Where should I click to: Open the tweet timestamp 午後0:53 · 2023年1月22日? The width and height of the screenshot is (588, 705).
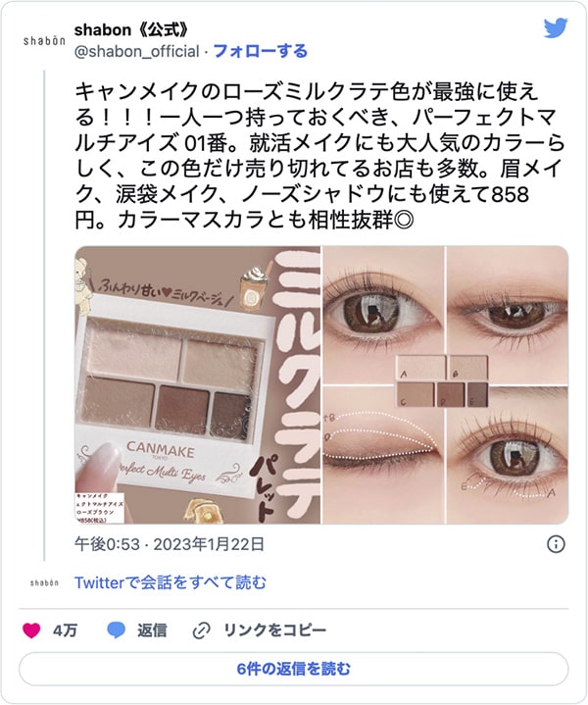(x=170, y=544)
